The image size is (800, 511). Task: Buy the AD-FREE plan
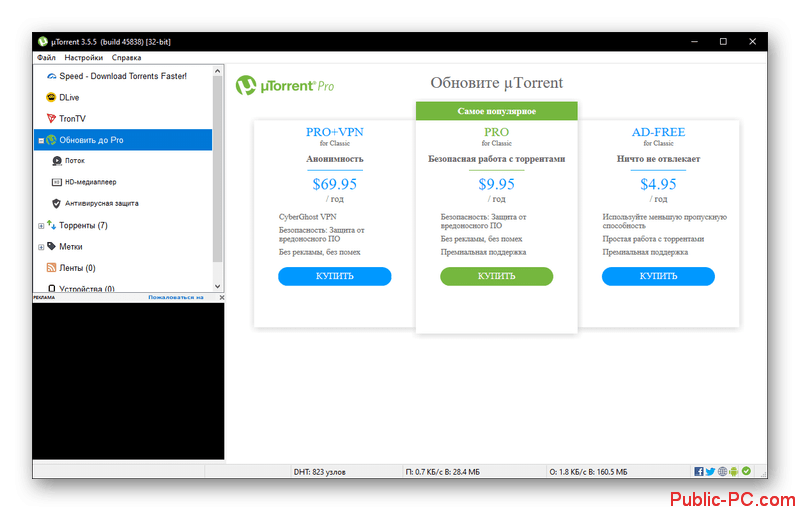coord(658,276)
